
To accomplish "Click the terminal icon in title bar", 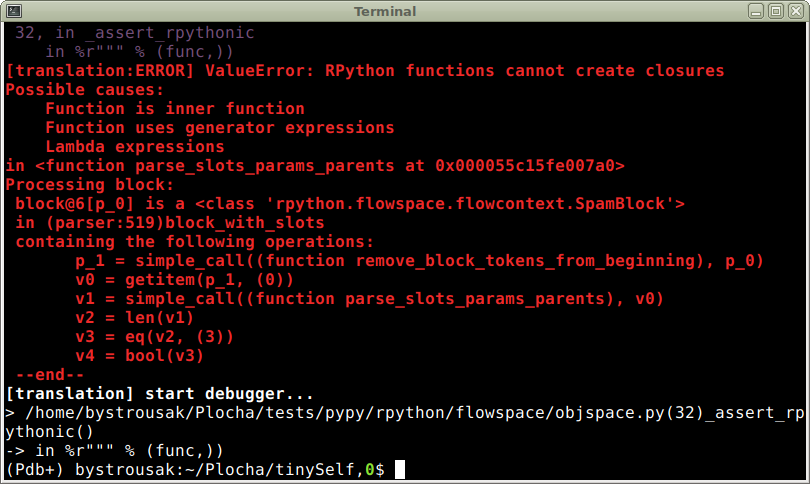I will (14, 11).
